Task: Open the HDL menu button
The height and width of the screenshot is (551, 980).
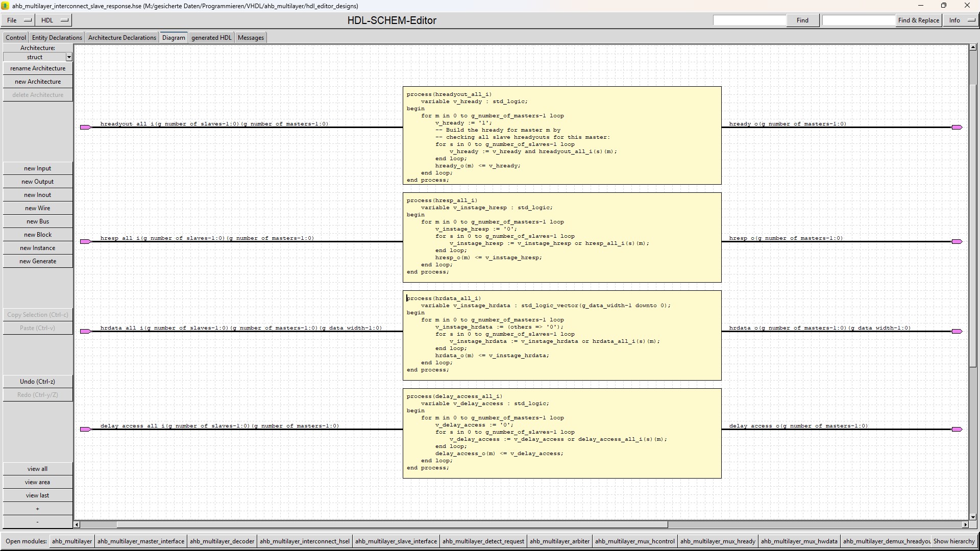Action: point(54,20)
